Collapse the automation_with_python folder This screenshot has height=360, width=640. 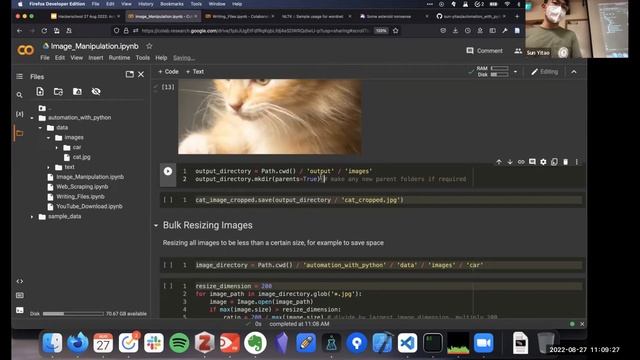pyautogui.click(x=32, y=118)
